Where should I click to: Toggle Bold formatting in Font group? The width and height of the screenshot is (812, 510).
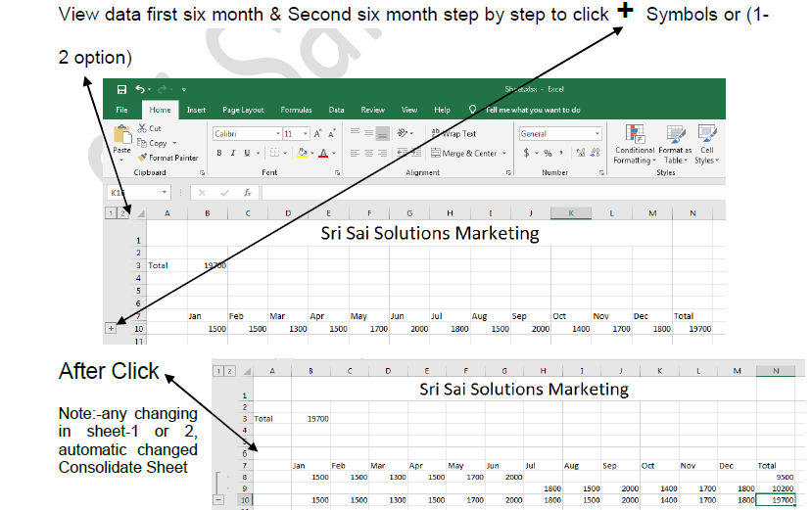pyautogui.click(x=219, y=153)
